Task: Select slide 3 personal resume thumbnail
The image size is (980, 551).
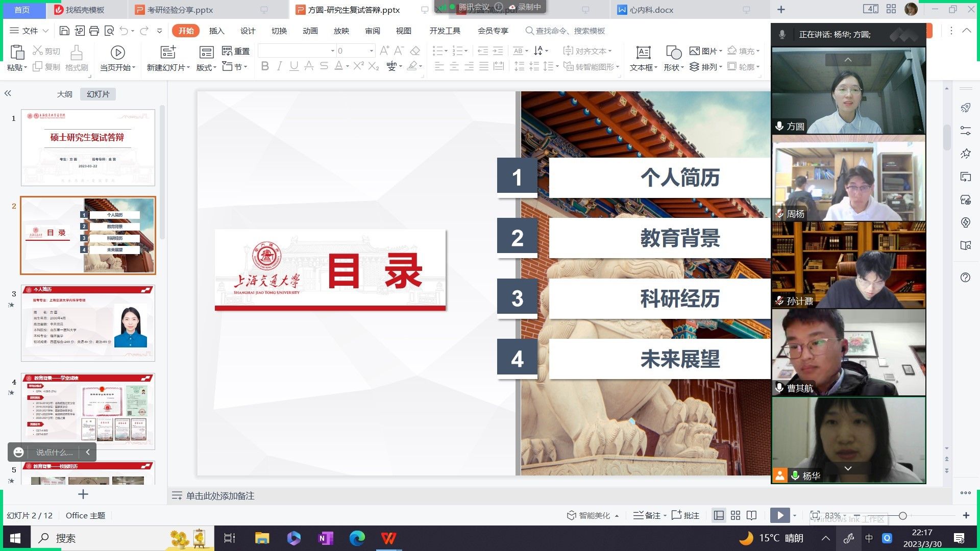Action: (88, 323)
